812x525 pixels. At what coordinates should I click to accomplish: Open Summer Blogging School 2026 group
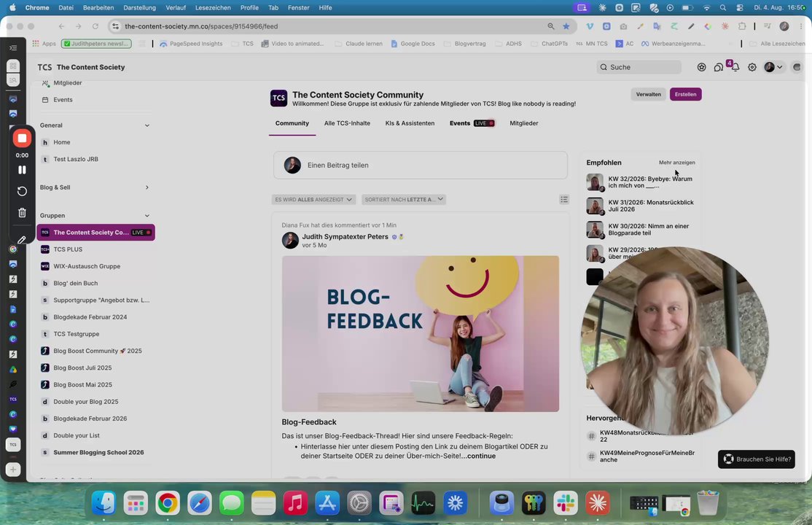point(98,452)
